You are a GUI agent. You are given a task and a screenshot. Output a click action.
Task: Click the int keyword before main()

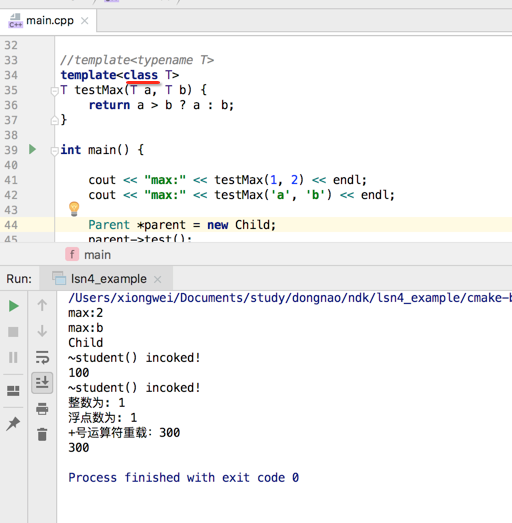tap(71, 150)
